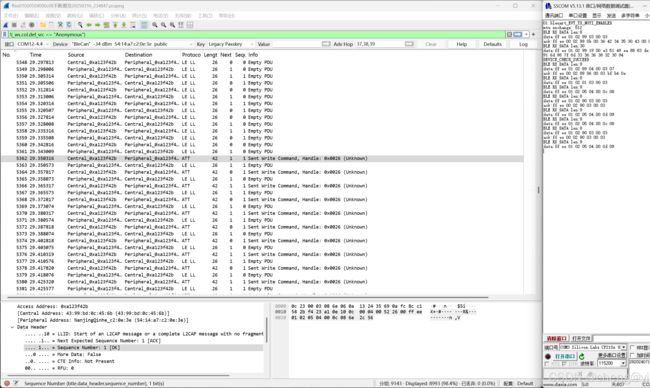Screen dimensions: 650x388
Task: Open a capture file via folder icon
Action: pyautogui.click(x=43, y=25)
